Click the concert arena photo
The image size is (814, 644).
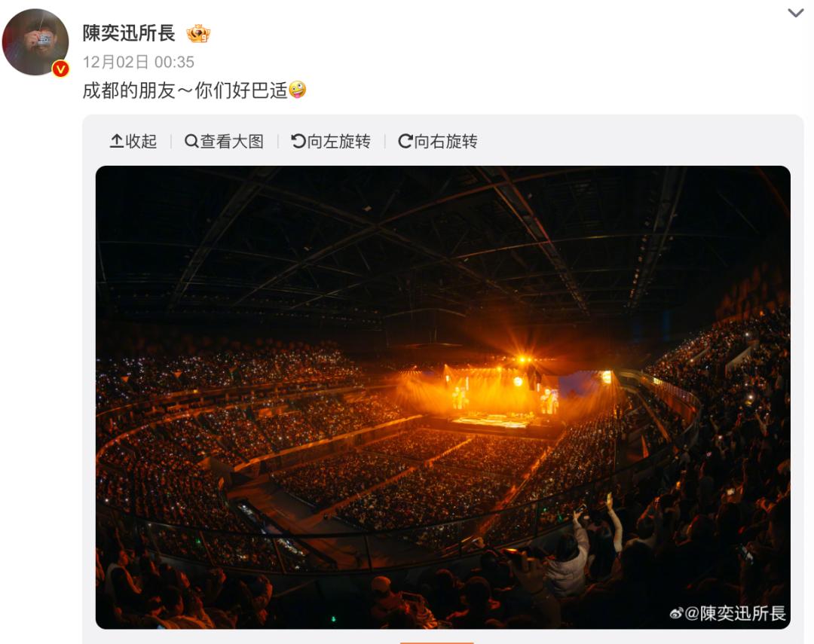pos(443,397)
